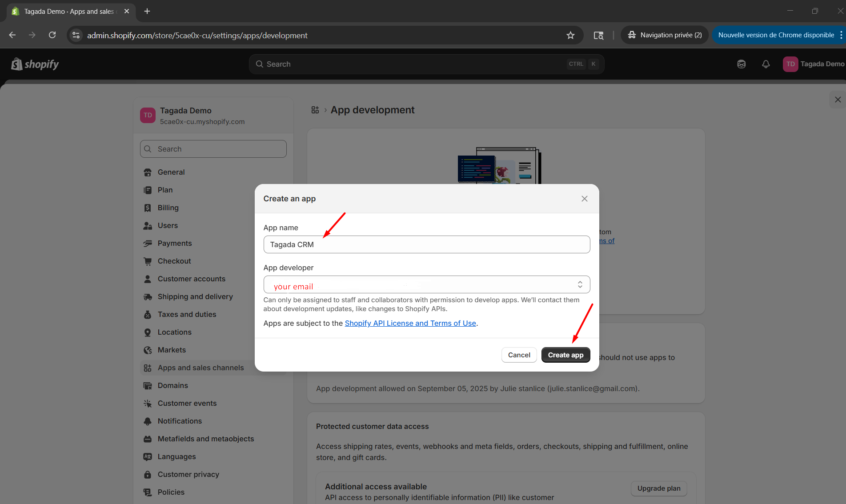Click the Create app button

click(565, 355)
